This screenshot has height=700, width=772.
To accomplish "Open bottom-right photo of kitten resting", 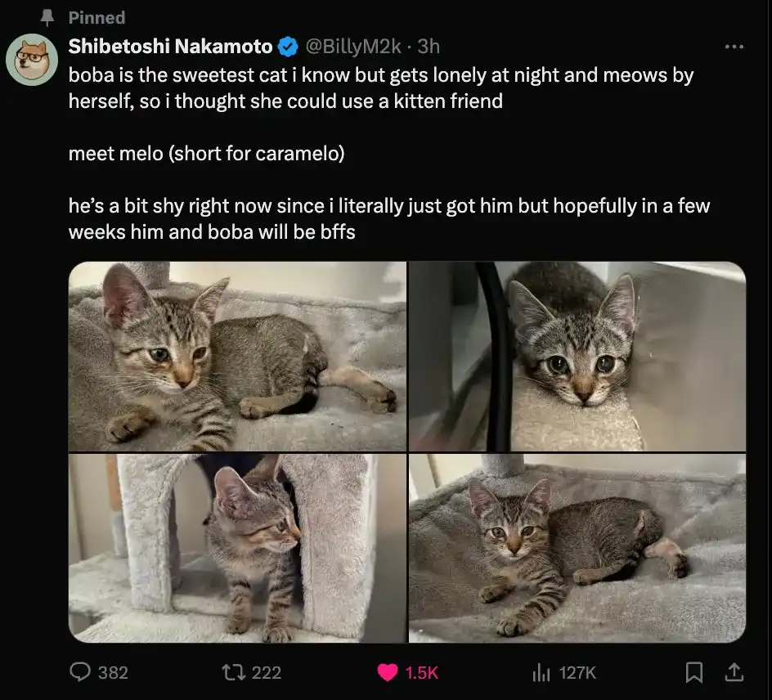I will [x=577, y=548].
